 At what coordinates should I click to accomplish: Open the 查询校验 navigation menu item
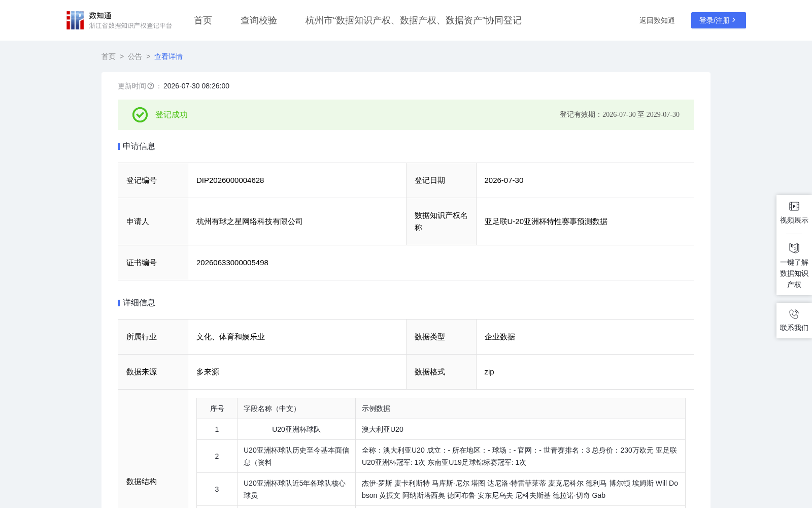(259, 20)
